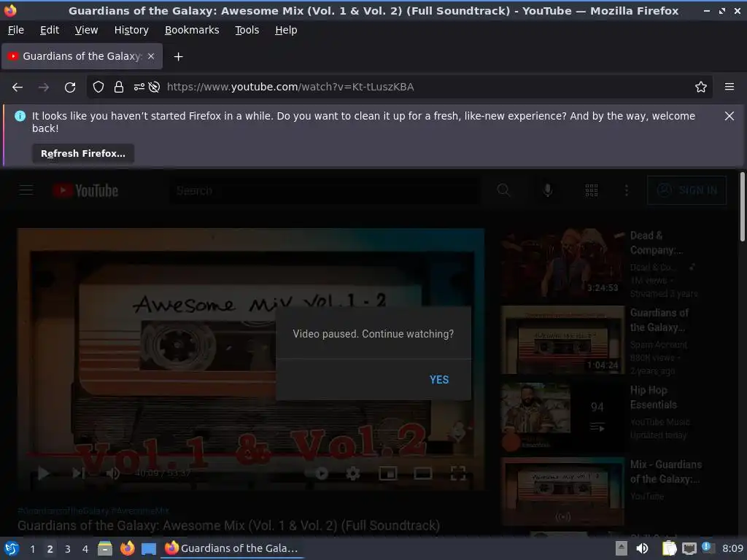
Task: Dismiss the Firefox welcome-back notification bar
Action: point(729,116)
